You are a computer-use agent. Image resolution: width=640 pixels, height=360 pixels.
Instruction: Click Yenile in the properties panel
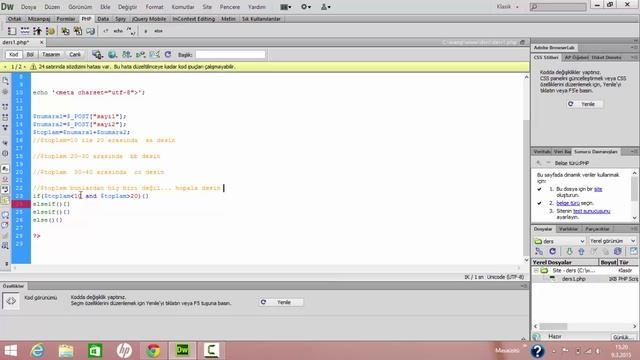[281, 302]
